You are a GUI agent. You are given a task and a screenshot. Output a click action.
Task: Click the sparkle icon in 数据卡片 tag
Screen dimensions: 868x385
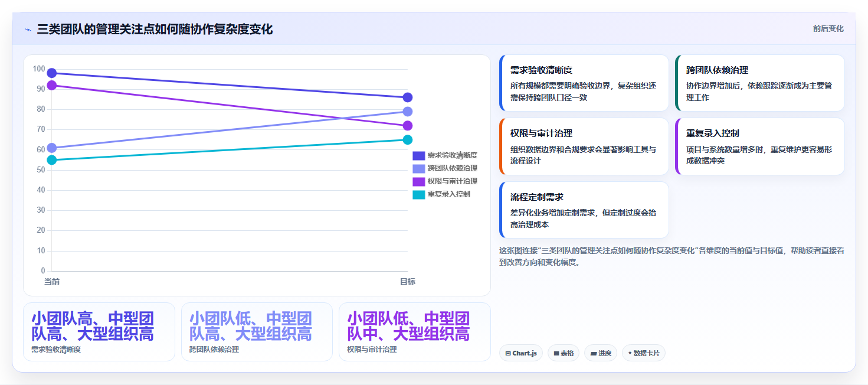tap(630, 353)
